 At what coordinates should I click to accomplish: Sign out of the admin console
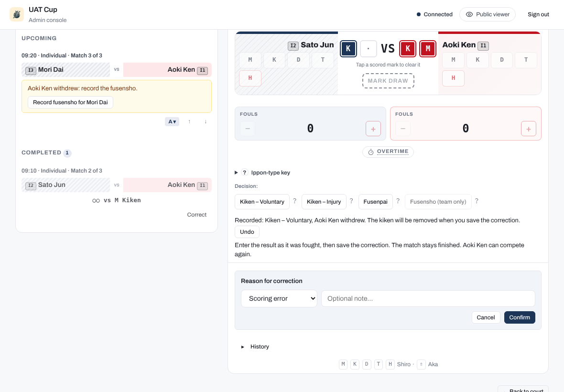pyautogui.click(x=538, y=14)
